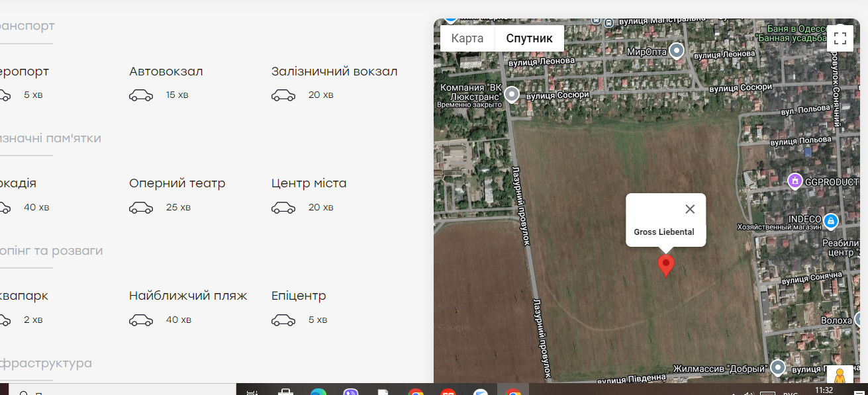Click the car icon under Автовокзал
This screenshot has height=395, width=868.
141,95
